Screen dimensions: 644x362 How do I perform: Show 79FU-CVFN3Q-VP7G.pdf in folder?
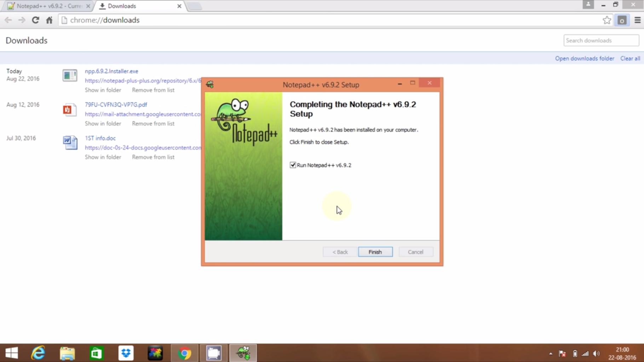[x=103, y=124]
